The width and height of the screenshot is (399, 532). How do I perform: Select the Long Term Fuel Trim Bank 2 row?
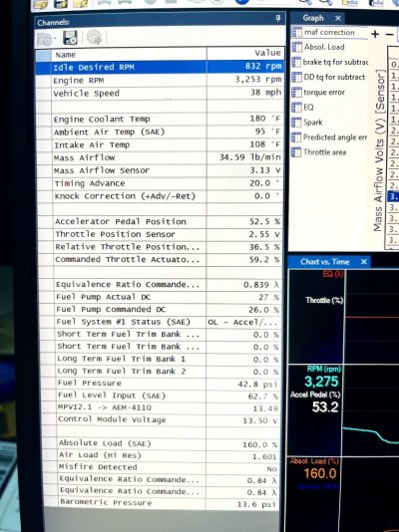160,372
